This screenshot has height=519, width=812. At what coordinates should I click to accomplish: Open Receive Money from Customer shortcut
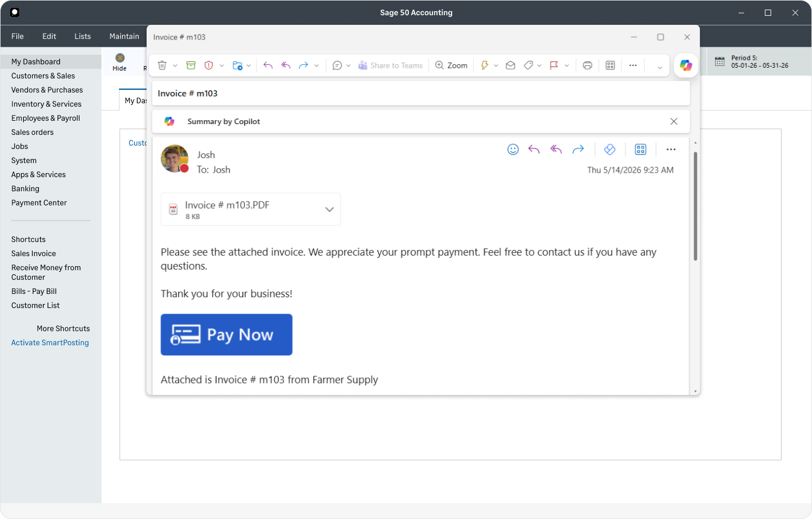coord(46,272)
